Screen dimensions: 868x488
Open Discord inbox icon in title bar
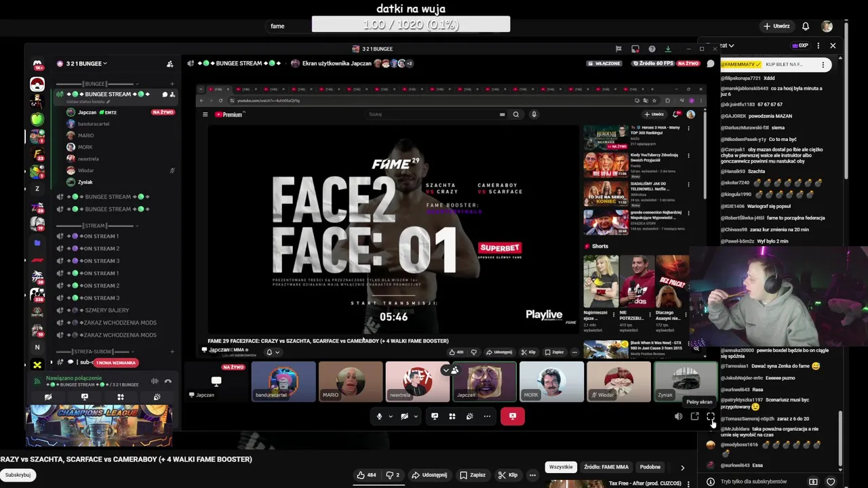point(635,49)
